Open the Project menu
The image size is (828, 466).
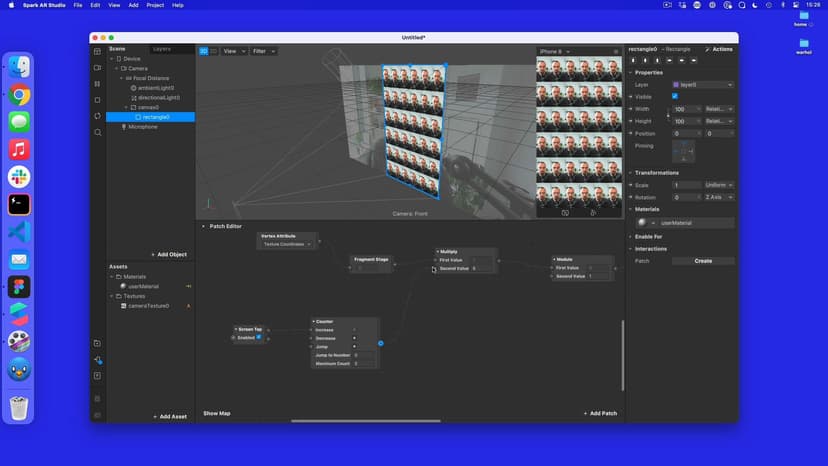tap(155, 5)
